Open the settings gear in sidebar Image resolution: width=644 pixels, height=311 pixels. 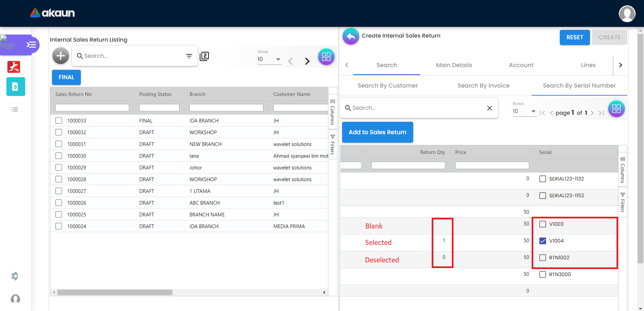click(15, 276)
